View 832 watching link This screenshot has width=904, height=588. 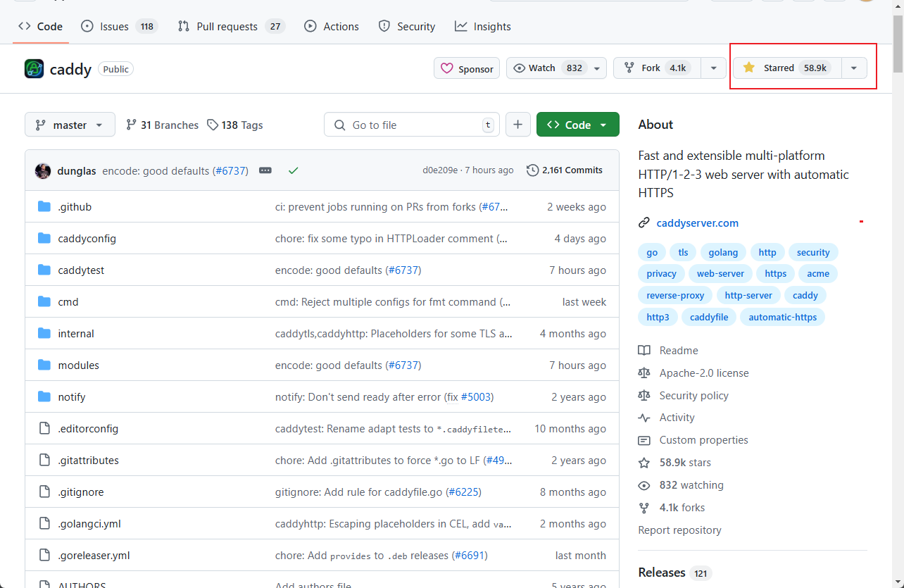pyautogui.click(x=681, y=485)
